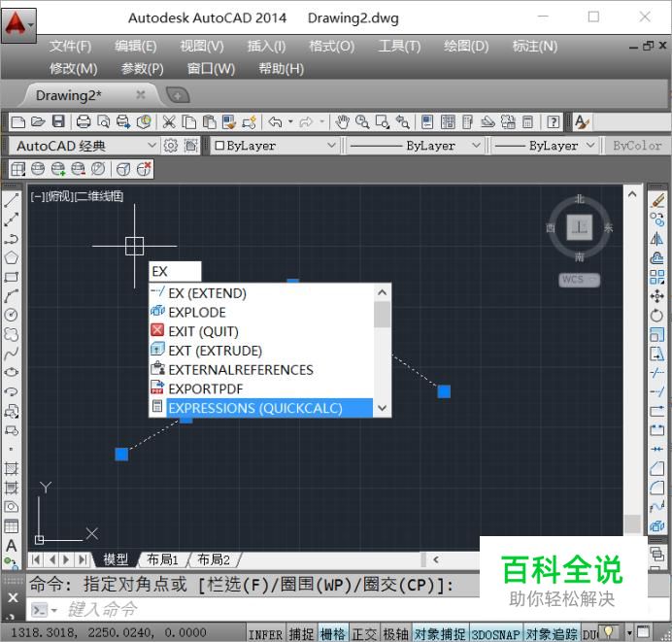The image size is (672, 642).
Task: Choose EX (EXTEND) from suggestion list
Action: click(261, 293)
